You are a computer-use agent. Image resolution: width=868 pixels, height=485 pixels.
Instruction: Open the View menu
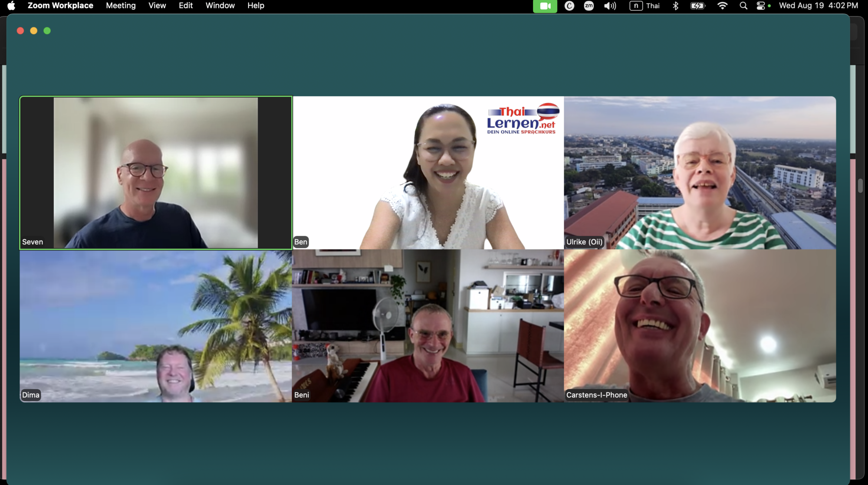coord(157,6)
